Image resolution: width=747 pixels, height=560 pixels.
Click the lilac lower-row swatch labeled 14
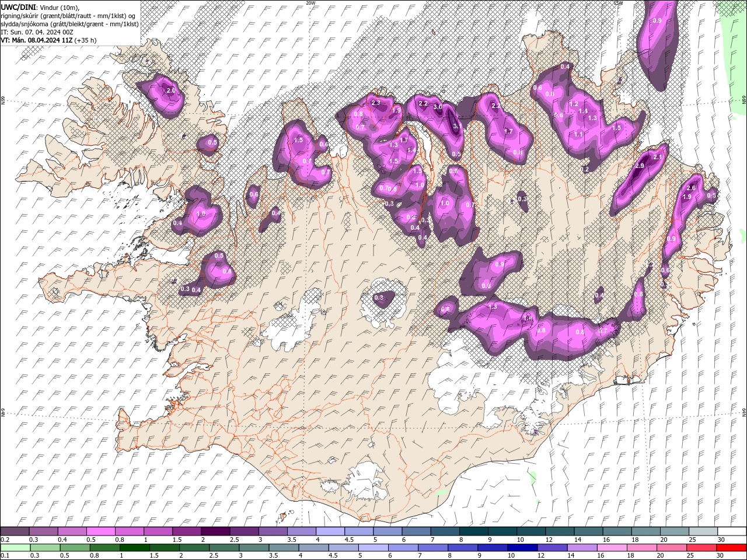click(582, 548)
